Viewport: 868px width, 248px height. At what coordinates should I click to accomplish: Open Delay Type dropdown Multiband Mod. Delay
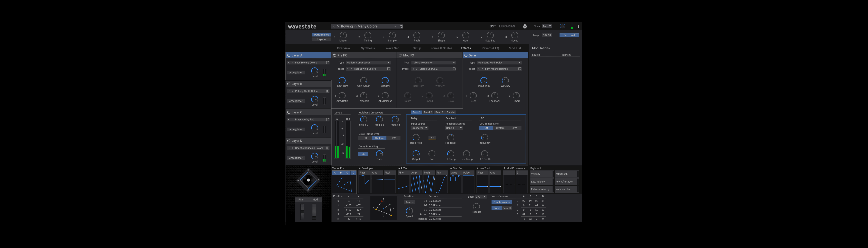tap(499, 63)
